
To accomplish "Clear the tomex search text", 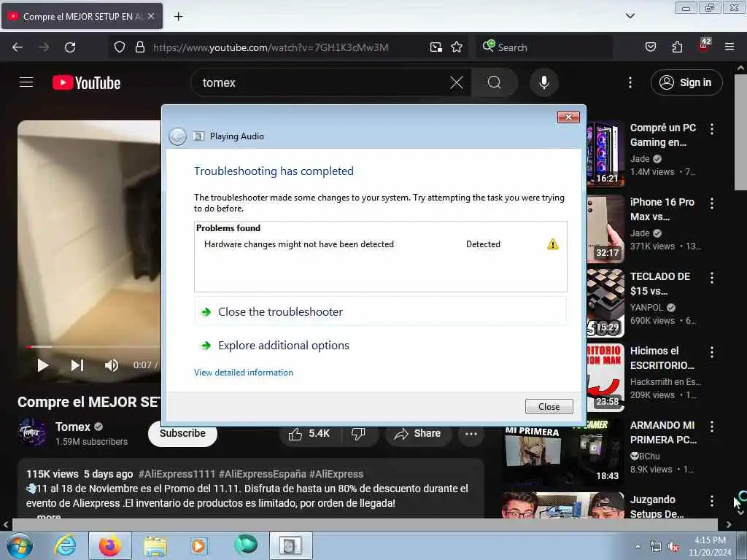I will coord(457,83).
